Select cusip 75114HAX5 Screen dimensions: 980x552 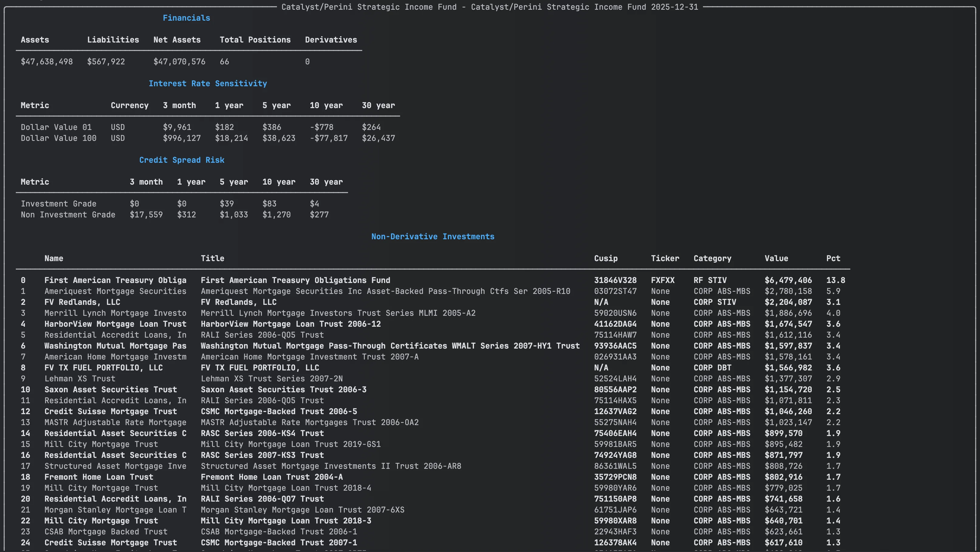[615, 401]
